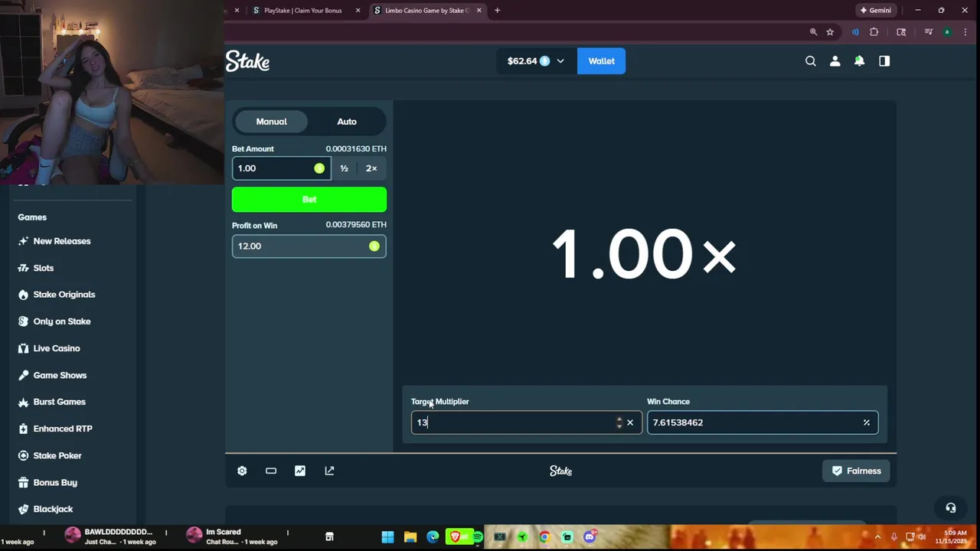Image resolution: width=980 pixels, height=551 pixels.
Task: Open Discord from the taskbar
Action: (590, 537)
